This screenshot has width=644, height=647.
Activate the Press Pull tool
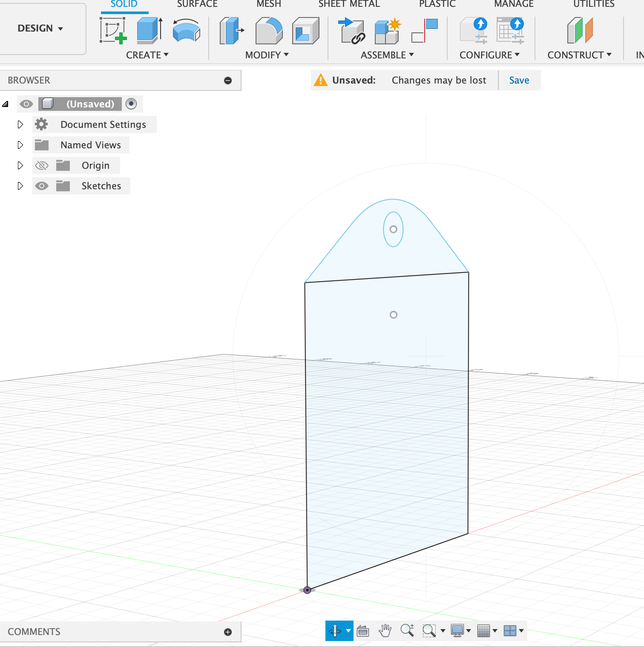[x=231, y=31]
